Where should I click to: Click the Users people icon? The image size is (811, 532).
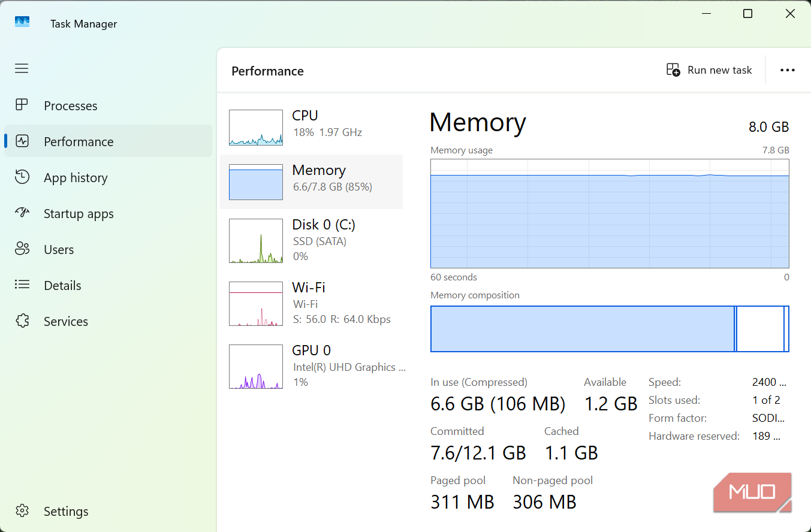pyautogui.click(x=22, y=249)
